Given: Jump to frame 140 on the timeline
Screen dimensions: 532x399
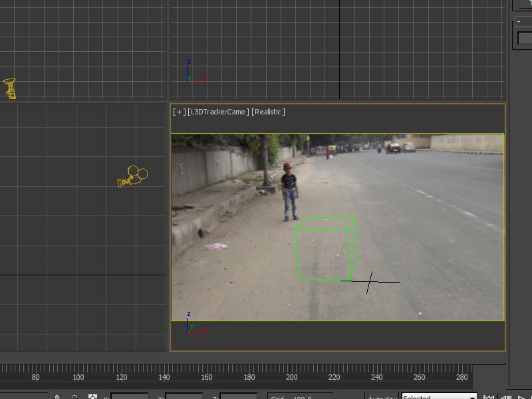Looking at the screenshot, I should click(164, 377).
